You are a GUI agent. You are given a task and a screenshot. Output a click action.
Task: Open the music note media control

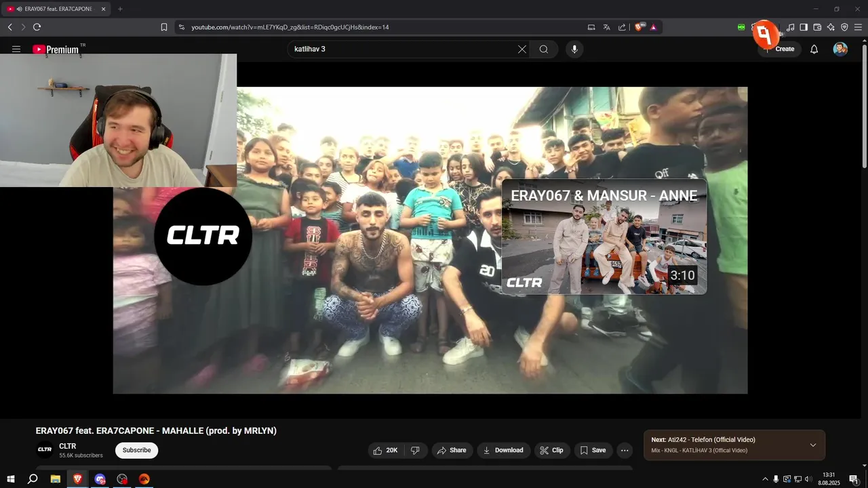pyautogui.click(x=790, y=27)
